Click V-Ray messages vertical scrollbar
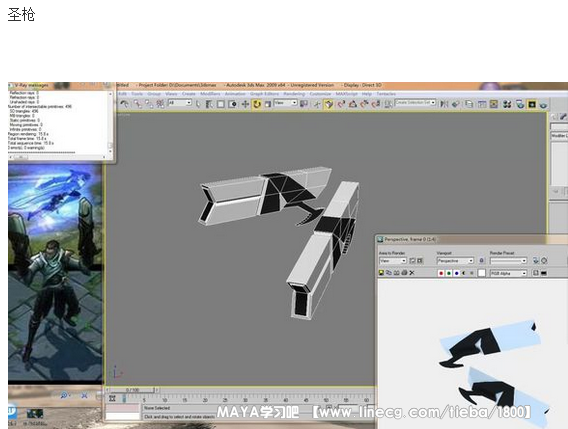The width and height of the screenshot is (568, 429). tap(110, 122)
